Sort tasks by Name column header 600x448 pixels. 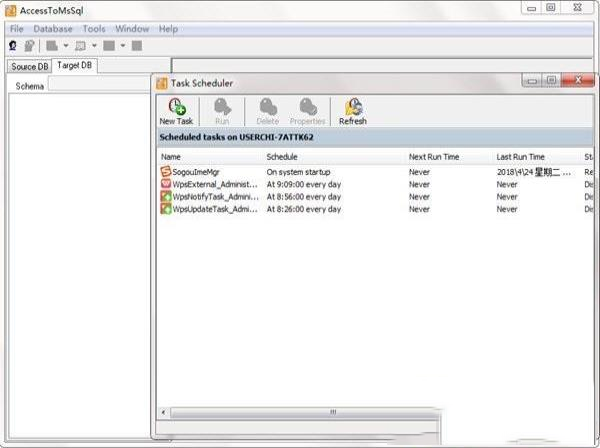point(171,157)
